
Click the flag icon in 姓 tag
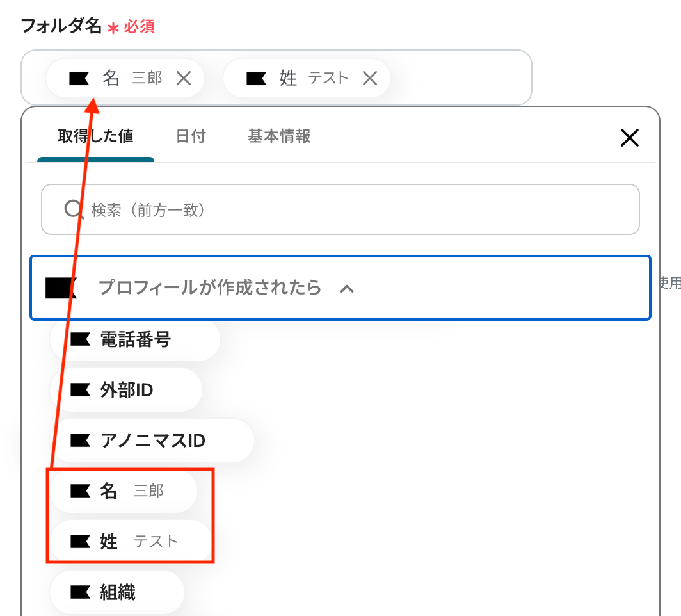256,79
